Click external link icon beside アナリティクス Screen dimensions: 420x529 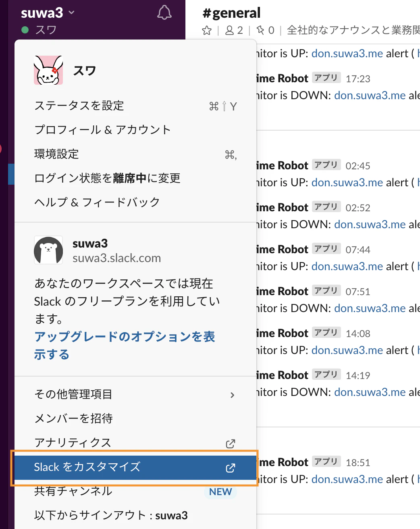pyautogui.click(x=231, y=444)
